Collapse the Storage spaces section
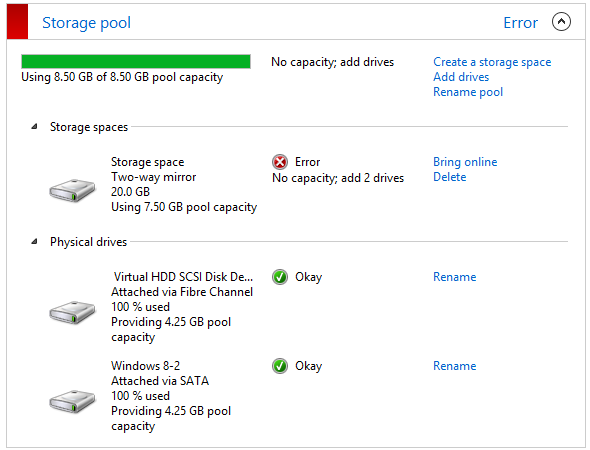 click(34, 127)
